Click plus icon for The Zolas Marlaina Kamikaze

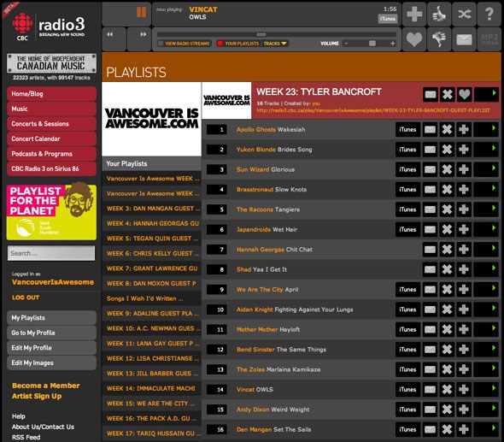coord(464,369)
